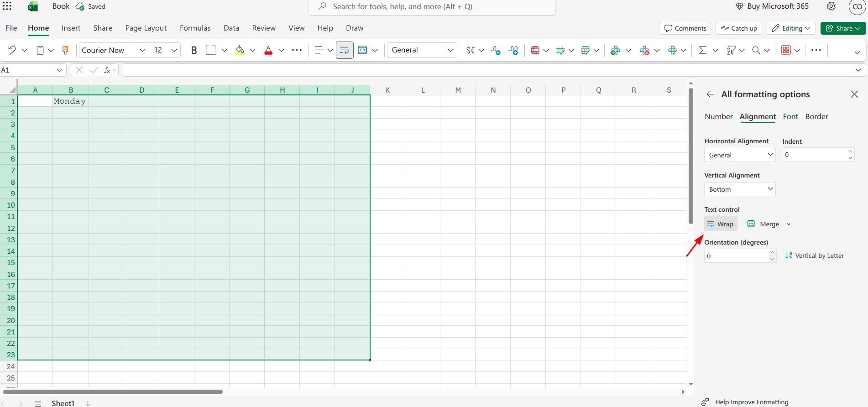Switch to the Data tab
Image resolution: width=868 pixels, height=407 pixels.
pyautogui.click(x=231, y=28)
